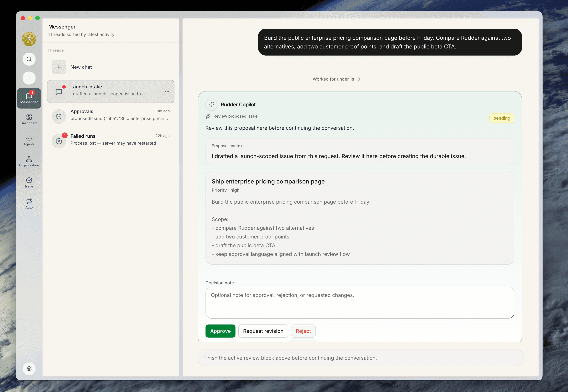Open search from the sidebar magnifier icon

point(29,59)
